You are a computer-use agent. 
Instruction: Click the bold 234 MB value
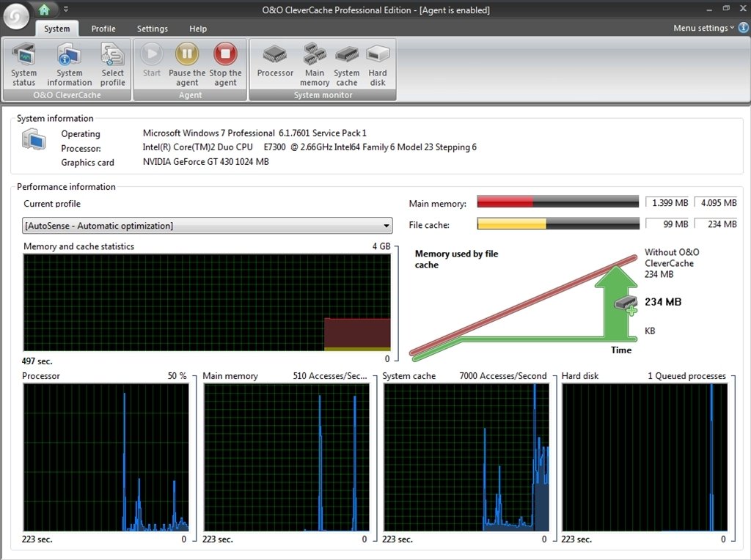coord(663,302)
